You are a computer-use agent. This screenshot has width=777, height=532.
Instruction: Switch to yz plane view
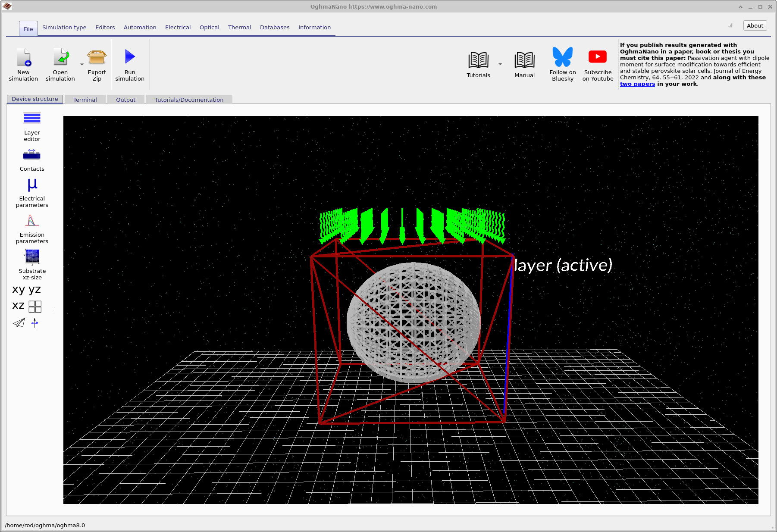tap(35, 290)
